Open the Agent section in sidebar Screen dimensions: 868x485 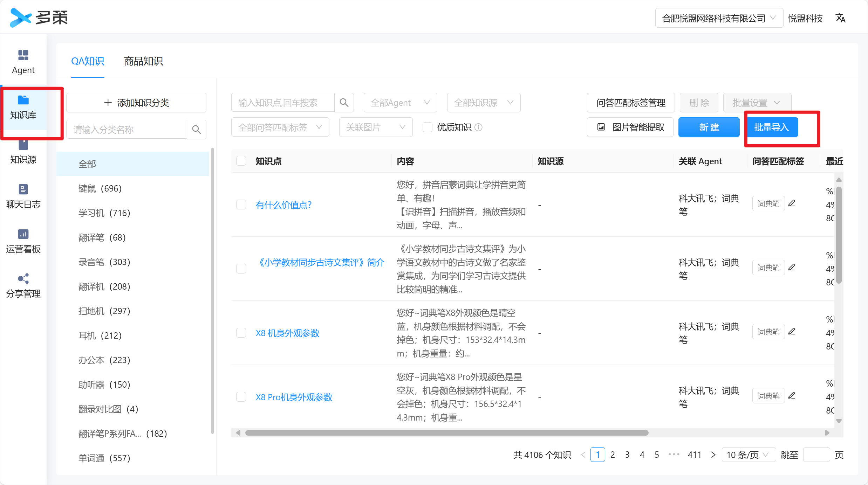click(23, 62)
